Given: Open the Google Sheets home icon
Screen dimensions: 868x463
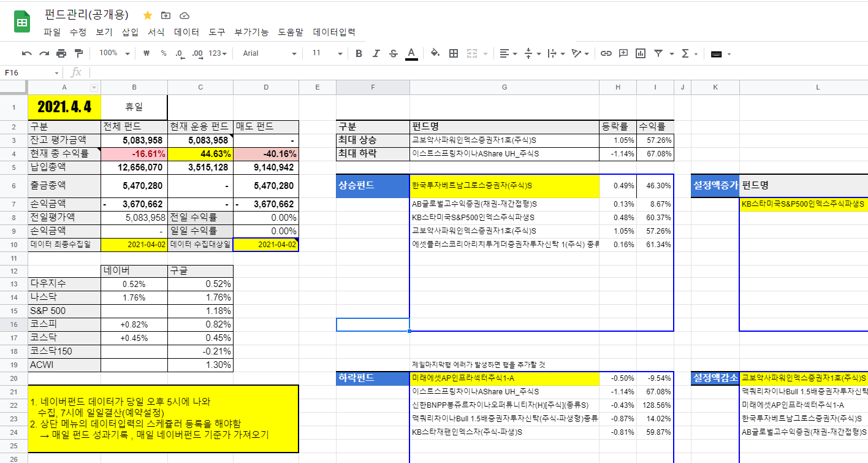Looking at the screenshot, I should point(22,22).
